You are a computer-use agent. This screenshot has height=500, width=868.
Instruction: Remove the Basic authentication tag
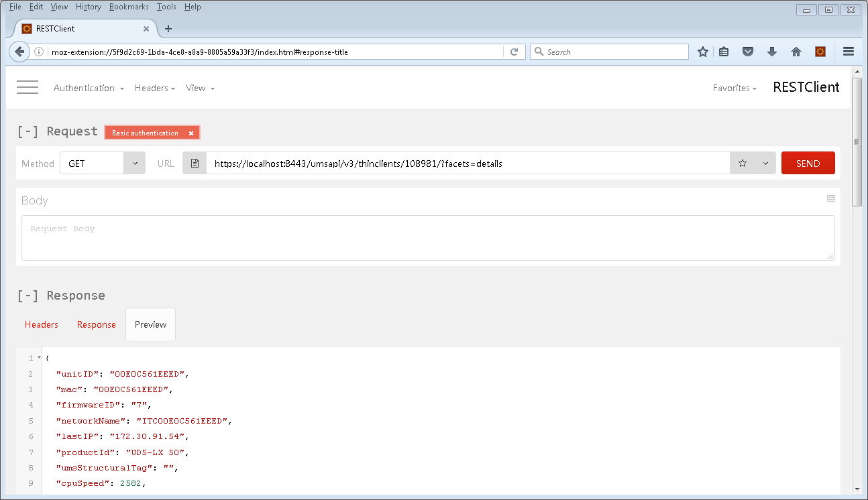(191, 132)
